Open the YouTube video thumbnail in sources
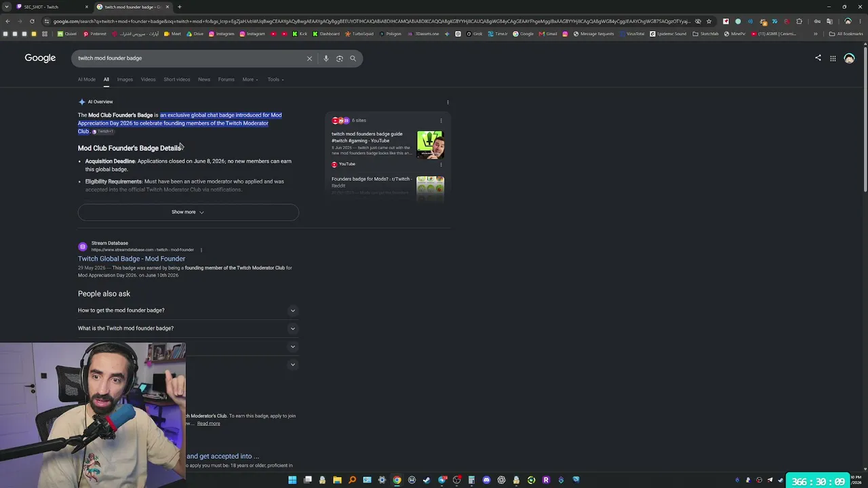Screen dimensions: 868x488 click(x=431, y=145)
